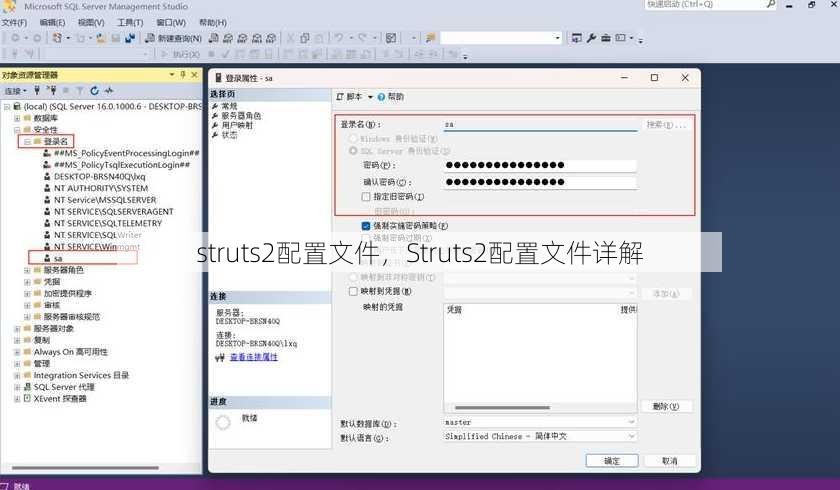The width and height of the screenshot is (840, 490).
Task: Toggle the 强制实施密码策略 checkbox
Action: point(366,226)
